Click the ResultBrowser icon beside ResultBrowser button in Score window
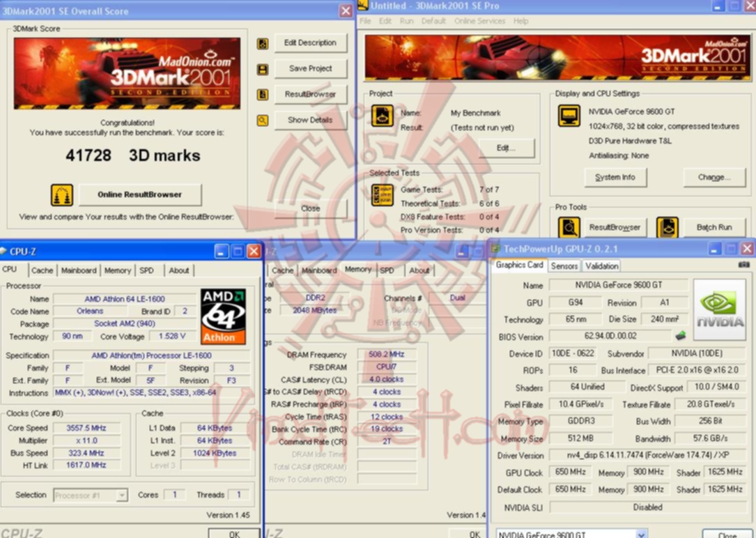Image resolution: width=756 pixels, height=538 pixels. tap(263, 95)
